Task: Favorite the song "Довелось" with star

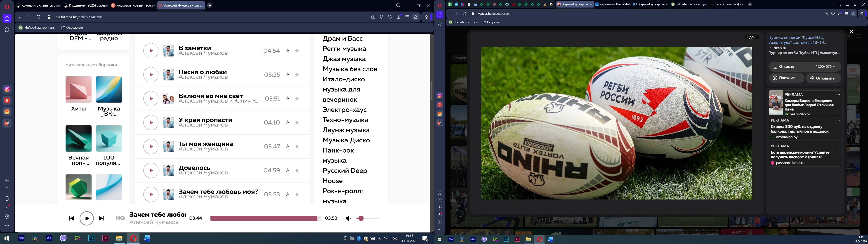Action: 297,171
